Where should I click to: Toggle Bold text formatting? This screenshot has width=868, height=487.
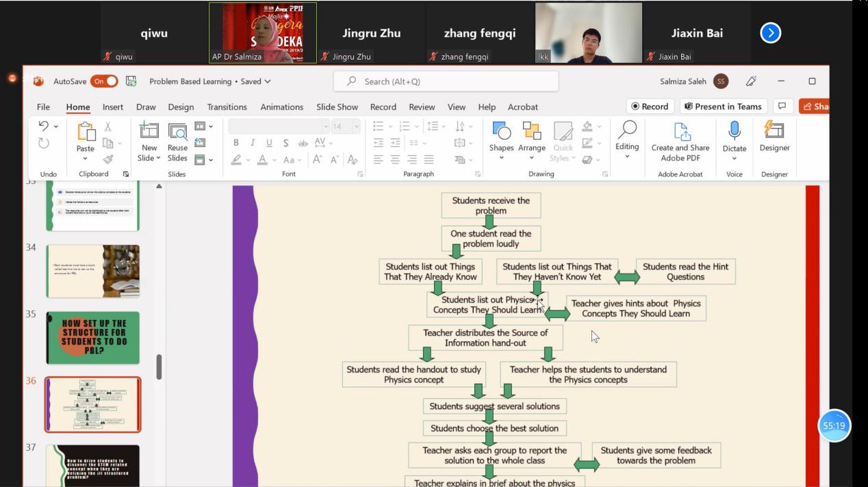point(236,143)
